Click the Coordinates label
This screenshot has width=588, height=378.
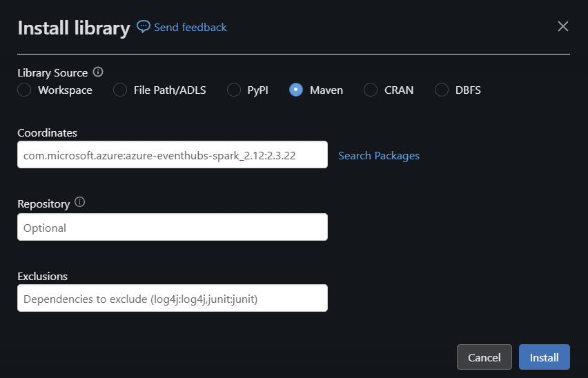(x=47, y=132)
